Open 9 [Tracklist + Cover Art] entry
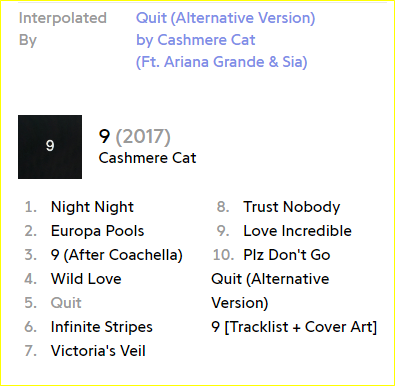 tap(294, 327)
